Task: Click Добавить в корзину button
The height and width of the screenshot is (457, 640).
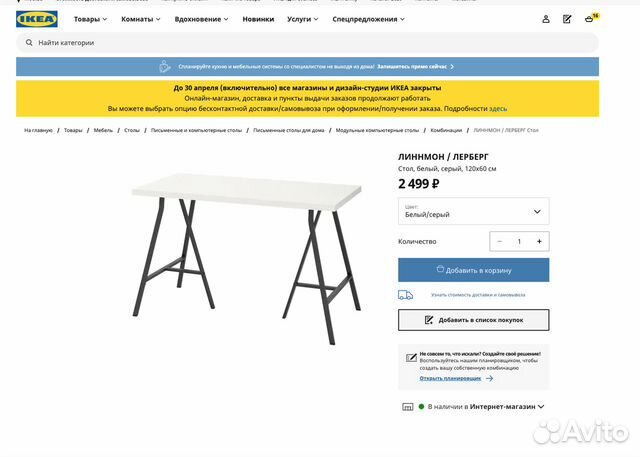Action: (473, 270)
